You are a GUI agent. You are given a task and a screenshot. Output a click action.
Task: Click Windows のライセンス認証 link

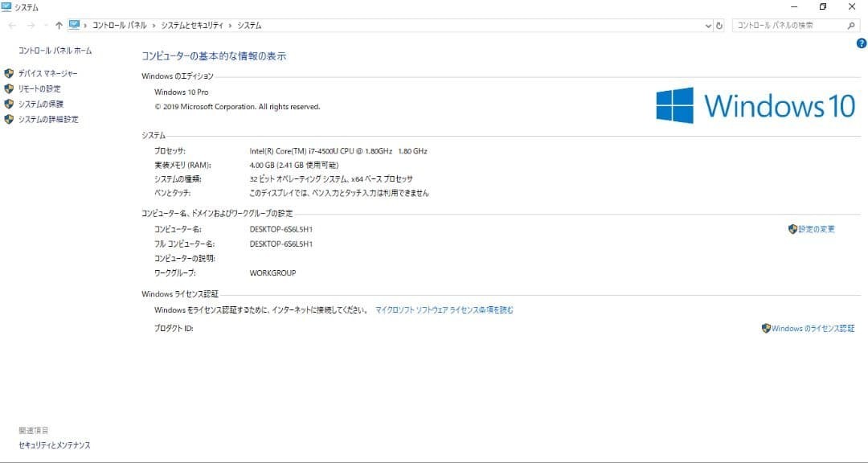coord(813,329)
